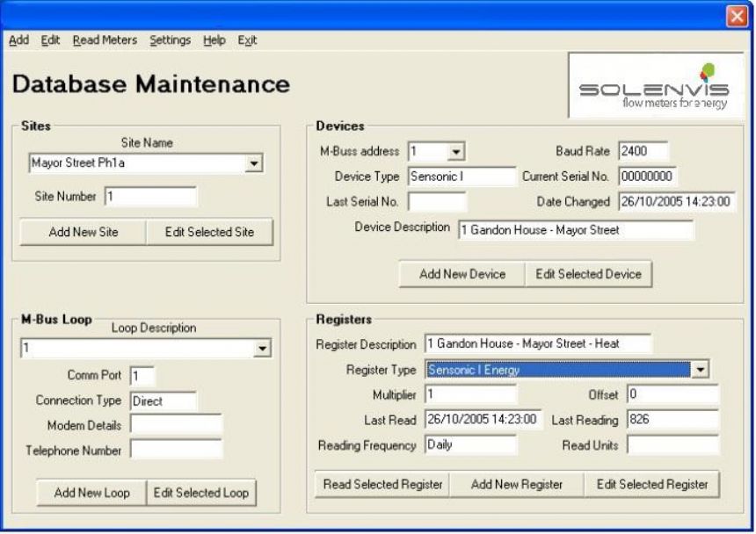This screenshot has width=756, height=534.
Task: Click the empty Read Units field
Action: [x=672, y=445]
